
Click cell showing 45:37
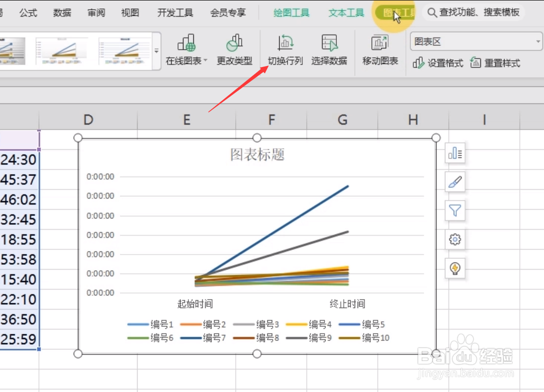19,179
